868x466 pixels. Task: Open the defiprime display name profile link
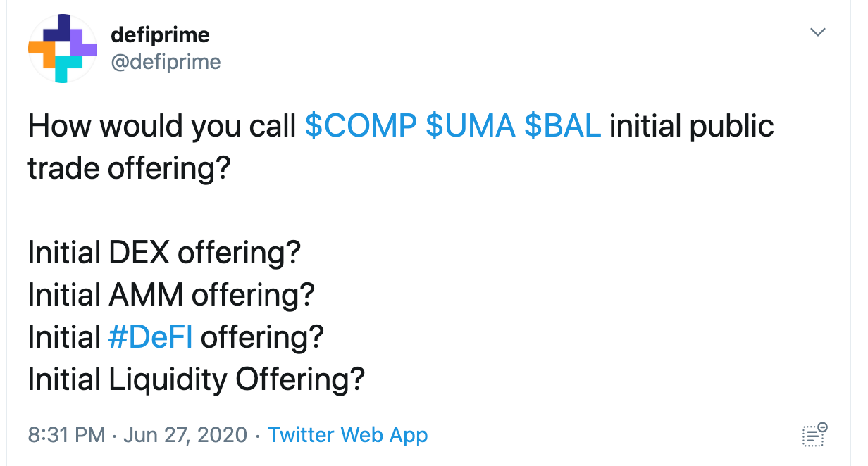tap(160, 34)
